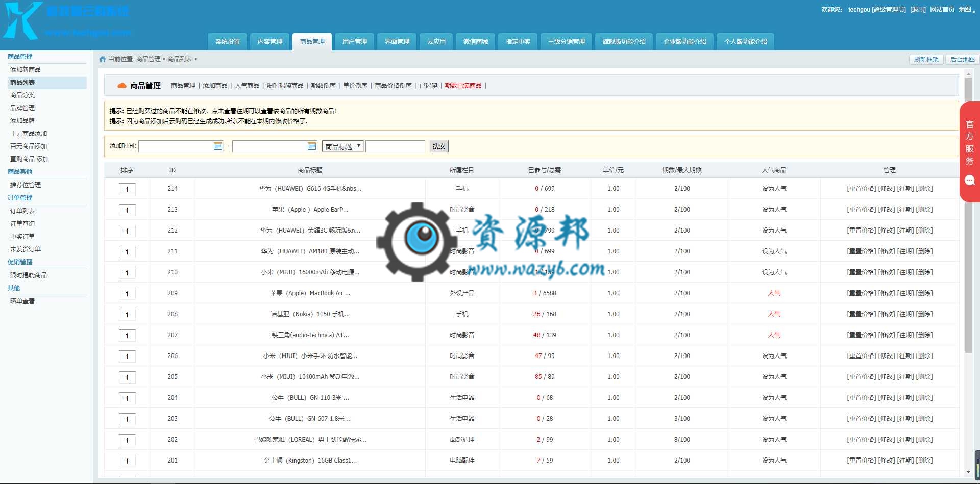
Task: Open the 官方服务 red side panel
Action: pos(970,152)
